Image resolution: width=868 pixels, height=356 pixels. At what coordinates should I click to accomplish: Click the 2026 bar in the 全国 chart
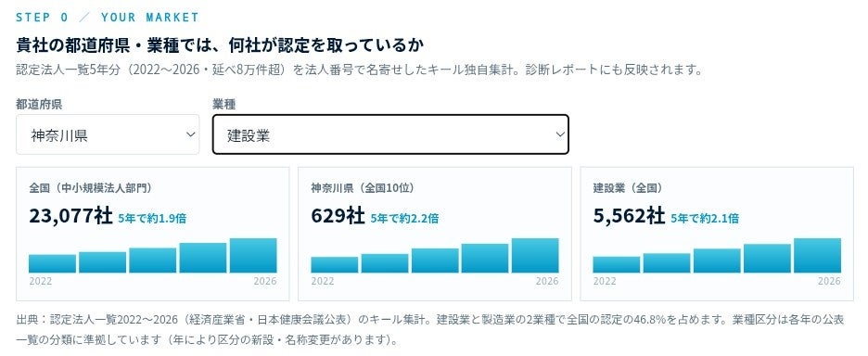pos(253,255)
